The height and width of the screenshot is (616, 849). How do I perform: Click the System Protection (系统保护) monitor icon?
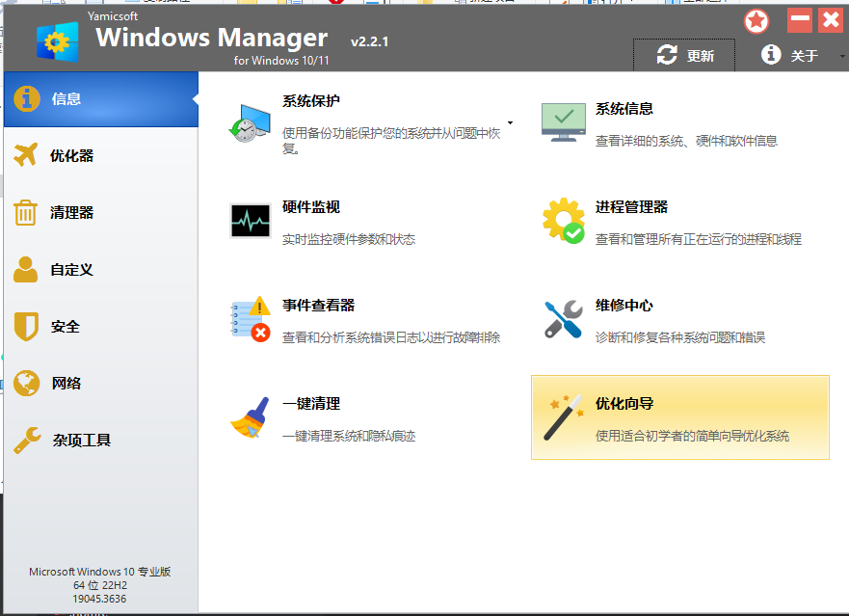[250, 122]
